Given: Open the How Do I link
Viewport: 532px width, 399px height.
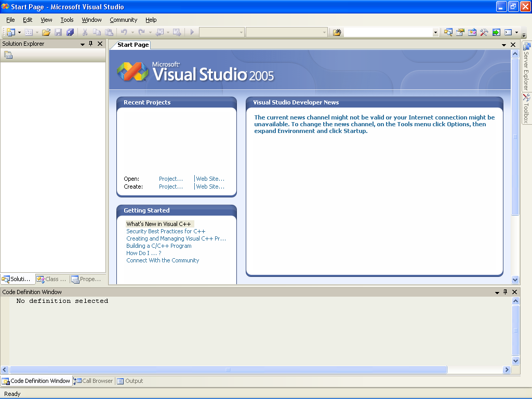Looking at the screenshot, I should pos(143,253).
